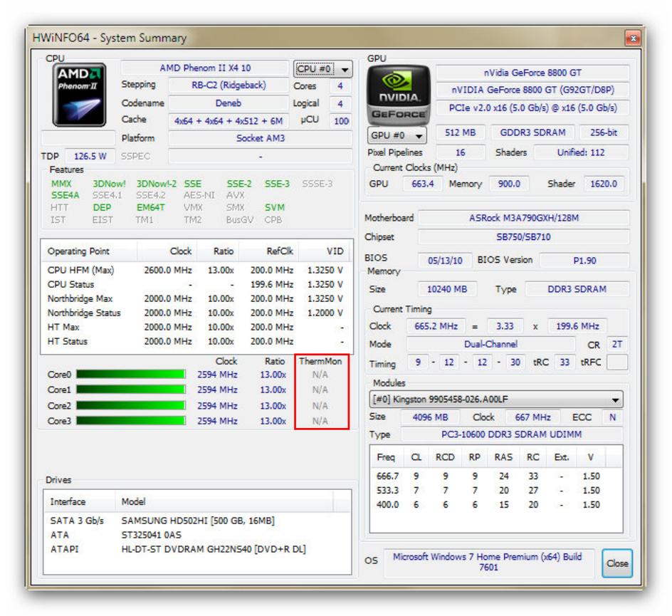Click the module size 4096 MB field
672x616 pixels.
point(430,417)
